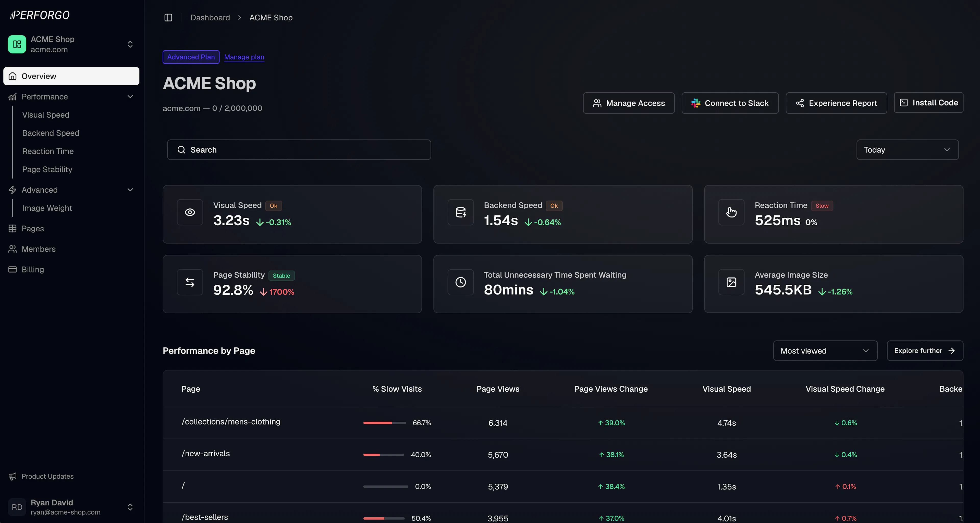Click the Visual Speed eye icon
980x523 pixels.
click(190, 212)
